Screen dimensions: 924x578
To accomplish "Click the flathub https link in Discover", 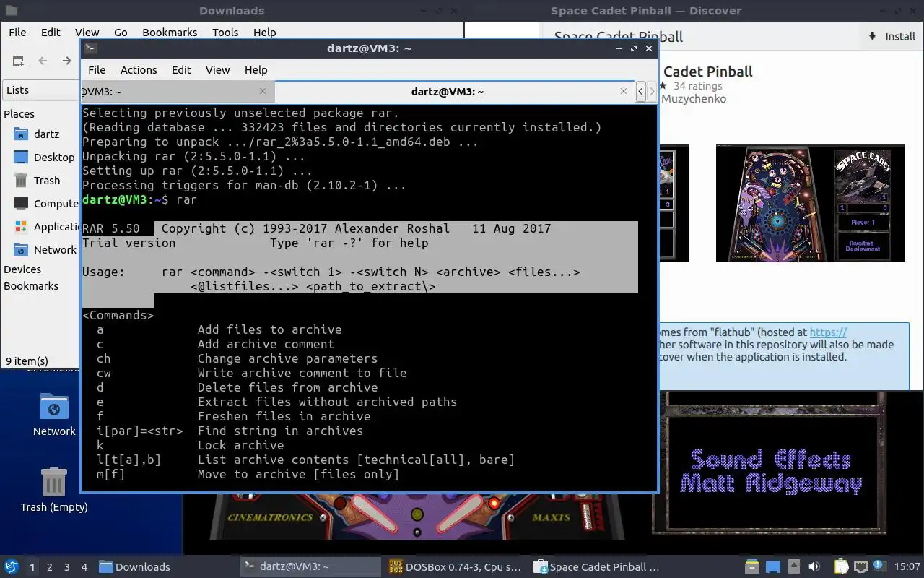I will [x=828, y=332].
